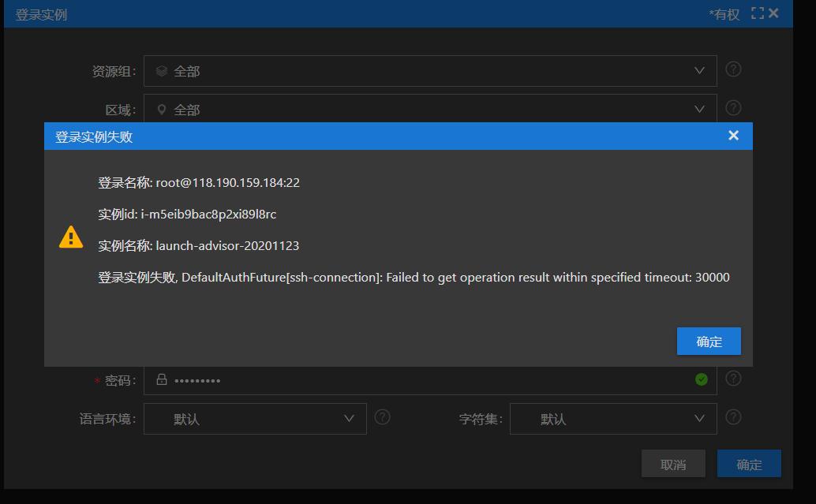Click help icon next to 资源组
816x504 pixels.
[733, 69]
